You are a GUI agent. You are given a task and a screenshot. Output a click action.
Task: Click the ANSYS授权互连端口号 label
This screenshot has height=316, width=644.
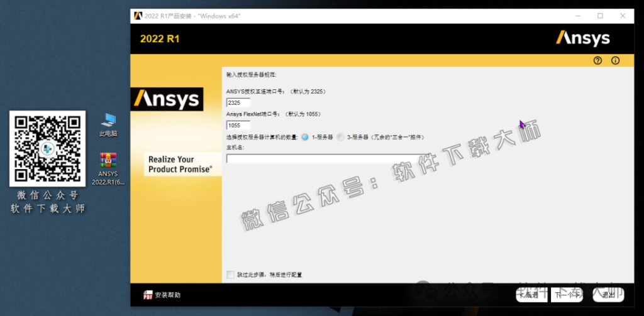(x=276, y=92)
